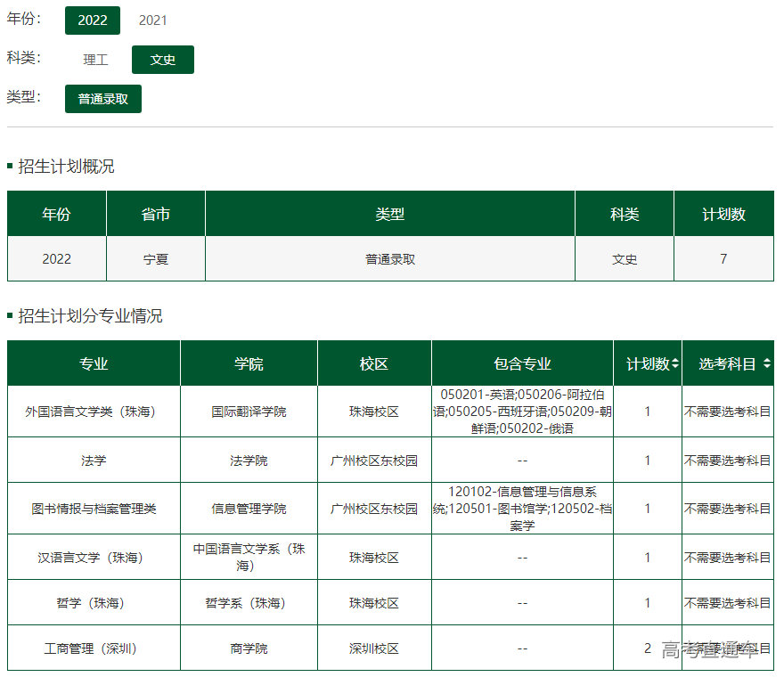Click the 图书情报与档案管理类 major
The width and height of the screenshot is (784, 685).
[94, 507]
